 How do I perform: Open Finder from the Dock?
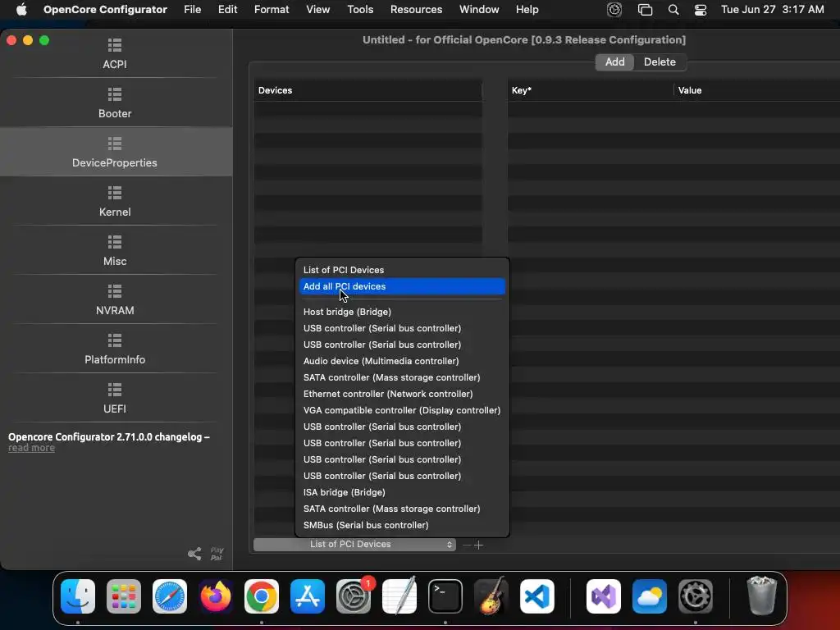point(78,596)
